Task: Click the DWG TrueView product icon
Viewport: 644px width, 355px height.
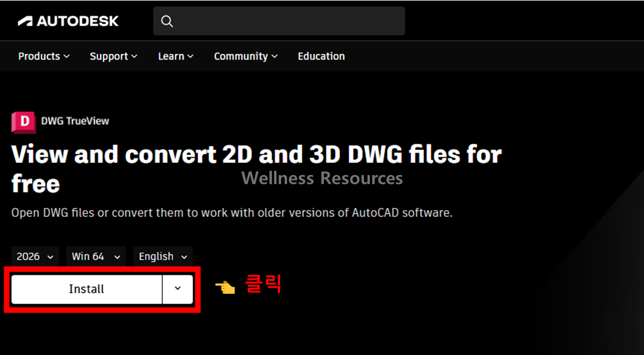Action: [x=23, y=122]
